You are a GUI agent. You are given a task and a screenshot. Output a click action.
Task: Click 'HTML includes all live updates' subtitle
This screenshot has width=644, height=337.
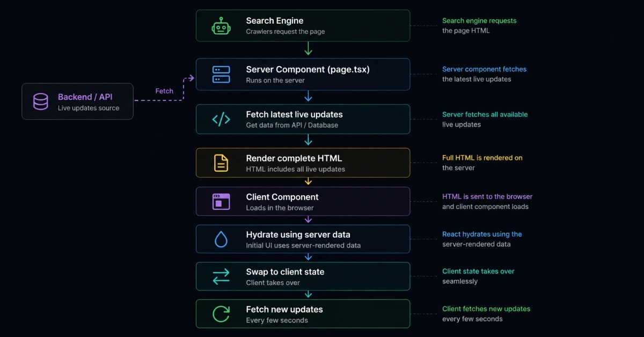pyautogui.click(x=296, y=169)
